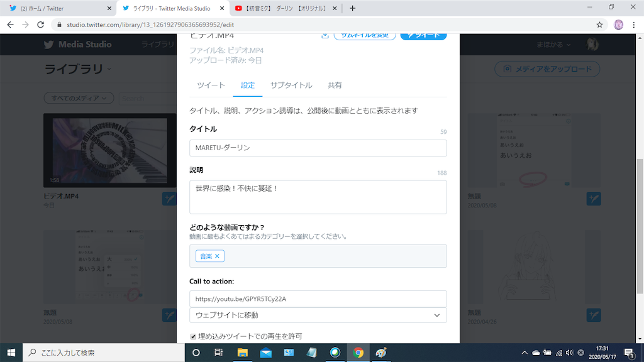
Task: Click the サムネイルを変更 button
Action: [x=365, y=36]
